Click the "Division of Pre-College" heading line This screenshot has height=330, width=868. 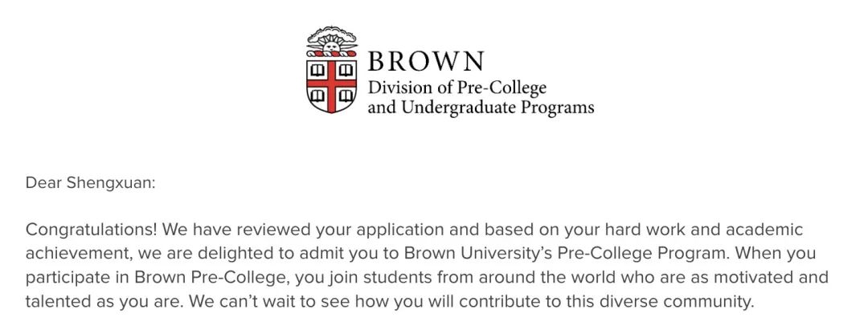click(x=457, y=88)
